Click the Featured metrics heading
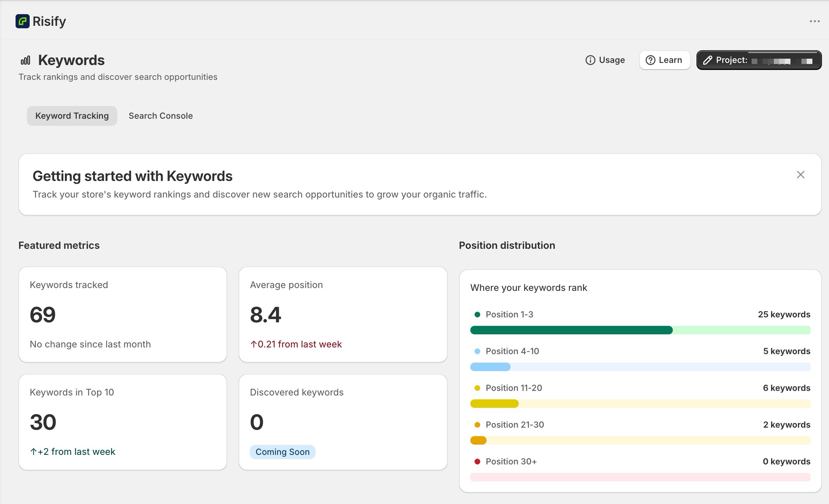Screen dimensions: 829x504 pyautogui.click(x=59, y=245)
